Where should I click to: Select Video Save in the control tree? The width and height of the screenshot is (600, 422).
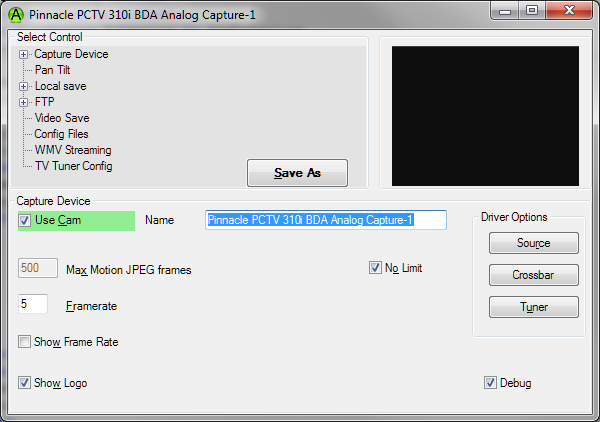62,118
